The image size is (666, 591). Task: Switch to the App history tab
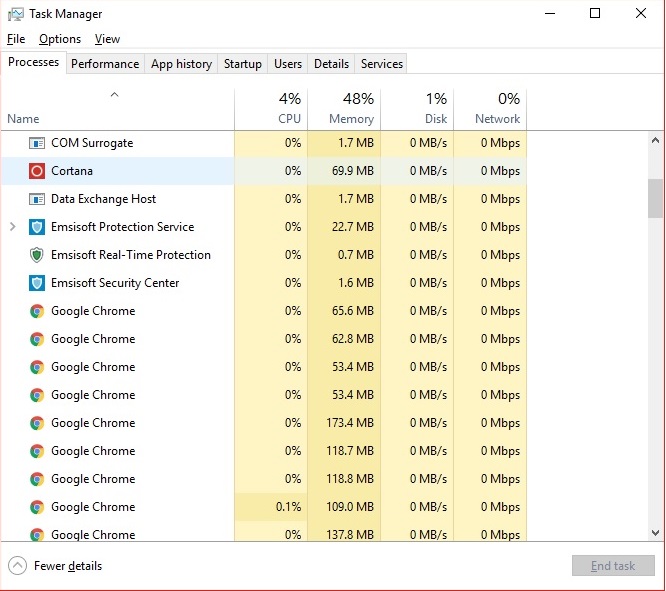(x=181, y=64)
